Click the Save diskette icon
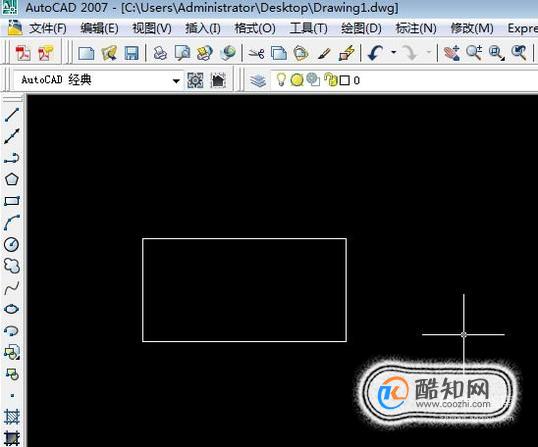Screen dimensions: 538x447 pos(131,53)
